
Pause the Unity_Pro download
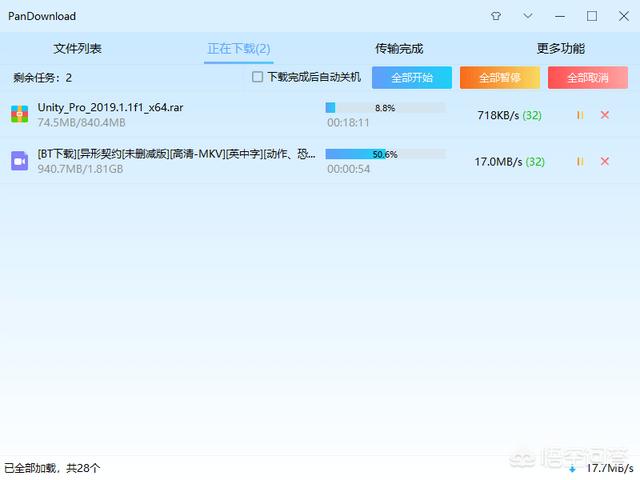point(580,115)
